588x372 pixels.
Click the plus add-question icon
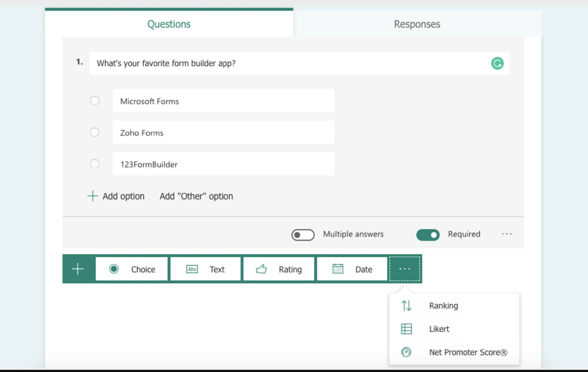click(x=78, y=269)
